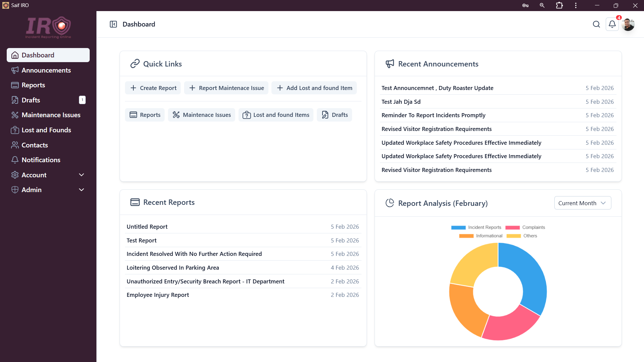This screenshot has height=362, width=644.
Task: Click the Create Report quick link
Action: pos(153,88)
